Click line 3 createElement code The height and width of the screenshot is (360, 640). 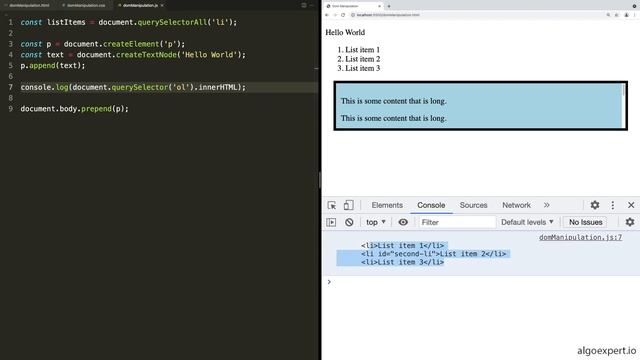pos(102,44)
